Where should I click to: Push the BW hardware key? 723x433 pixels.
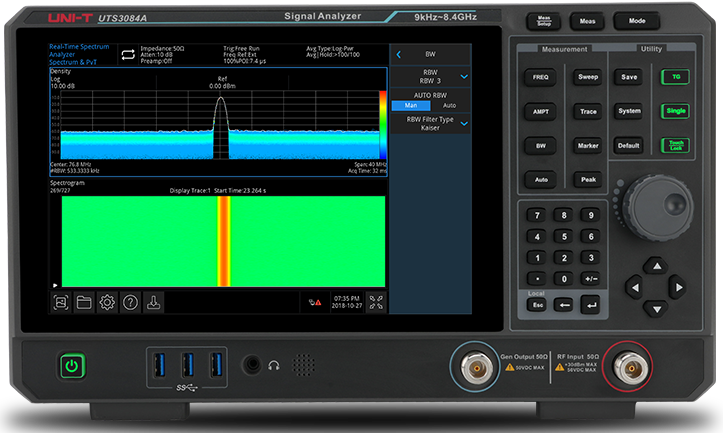point(540,146)
